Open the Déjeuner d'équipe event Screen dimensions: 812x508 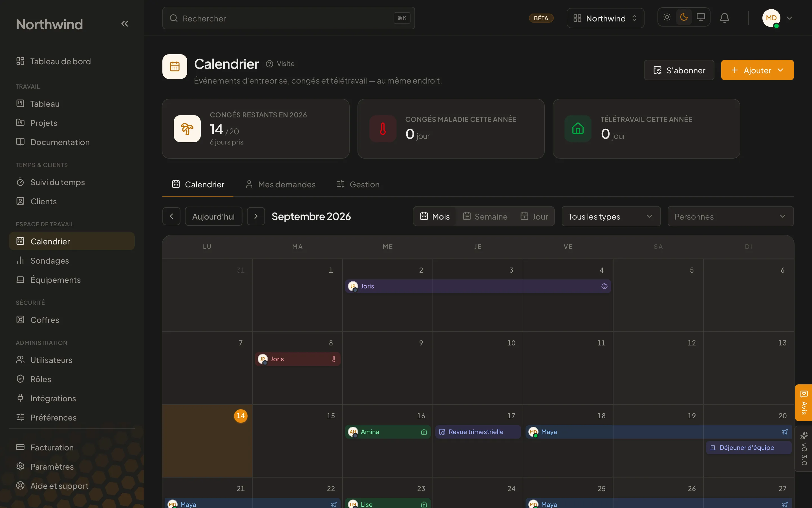coord(749,448)
